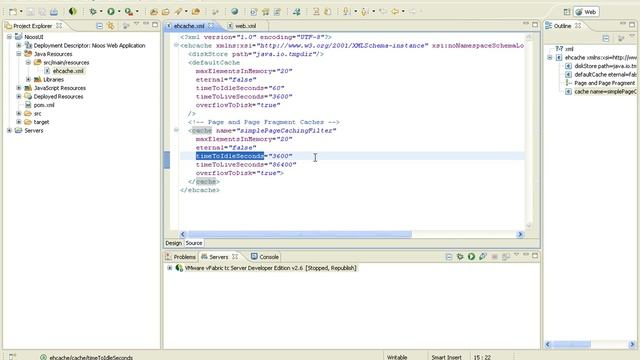Select the ehcache.xml editor tab
Viewport: 640px width, 360px height.
click(x=189, y=26)
